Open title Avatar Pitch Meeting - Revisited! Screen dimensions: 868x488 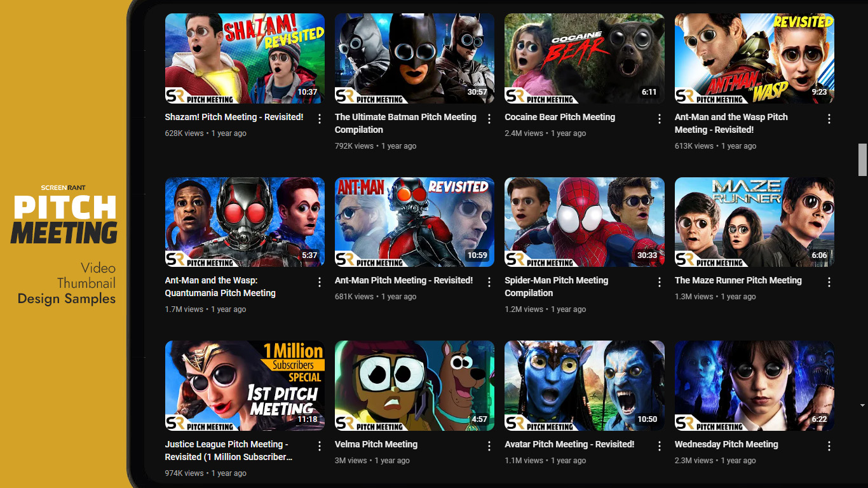[x=569, y=444]
